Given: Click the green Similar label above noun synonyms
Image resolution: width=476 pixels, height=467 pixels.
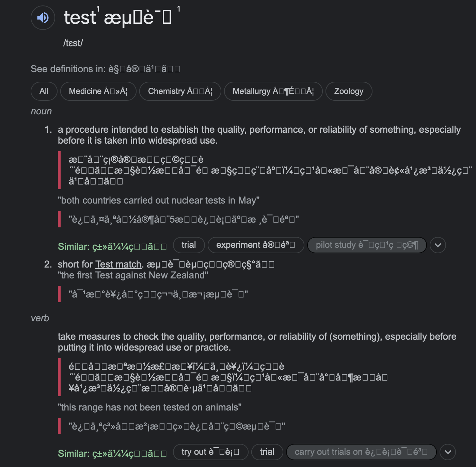Looking at the screenshot, I should pos(73,246).
